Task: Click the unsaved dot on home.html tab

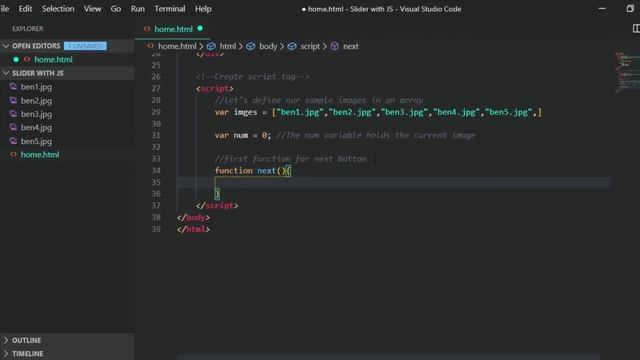Action: pyautogui.click(x=200, y=29)
